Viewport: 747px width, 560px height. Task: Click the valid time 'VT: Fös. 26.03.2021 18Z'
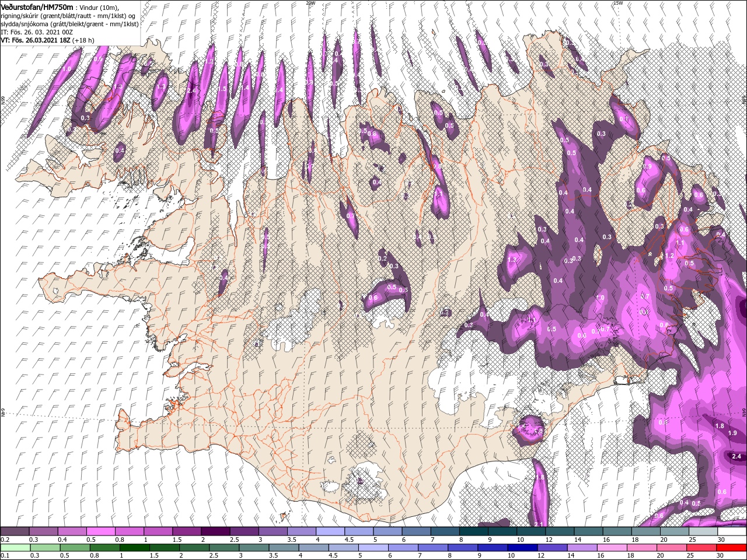37,40
